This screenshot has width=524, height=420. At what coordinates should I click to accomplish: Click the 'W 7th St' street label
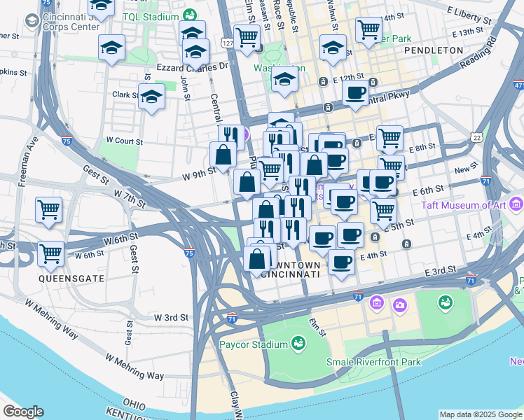click(x=130, y=199)
